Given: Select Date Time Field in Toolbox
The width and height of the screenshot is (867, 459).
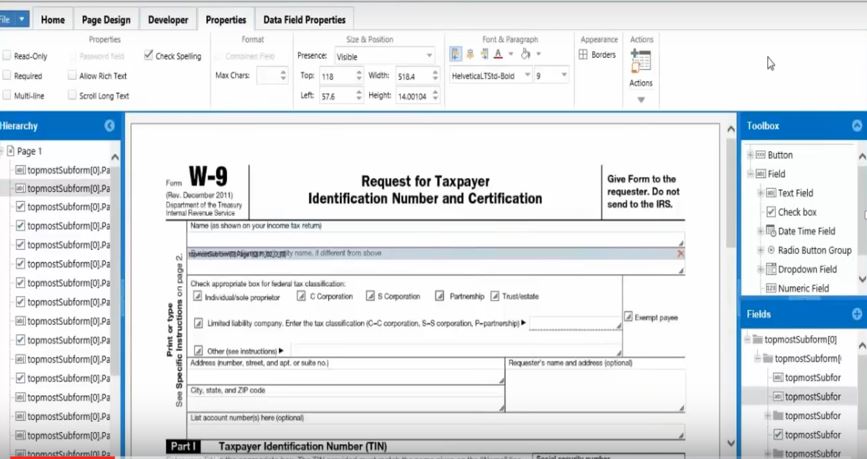Looking at the screenshot, I should tap(806, 231).
